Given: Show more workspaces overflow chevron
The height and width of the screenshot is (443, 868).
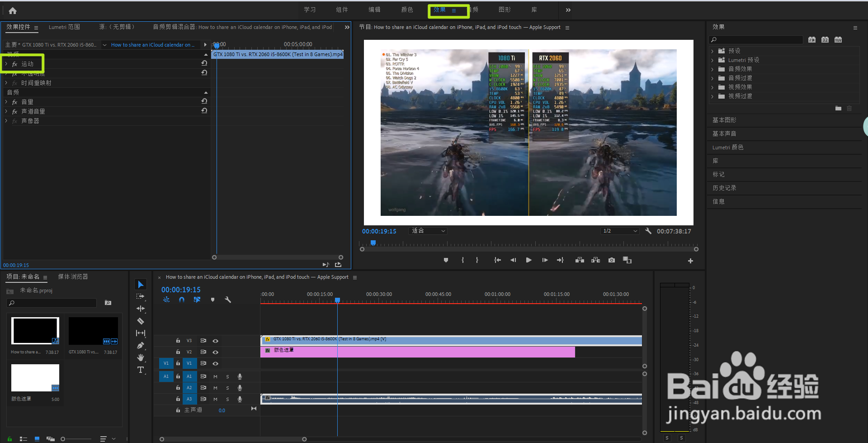Looking at the screenshot, I should click(x=568, y=10).
